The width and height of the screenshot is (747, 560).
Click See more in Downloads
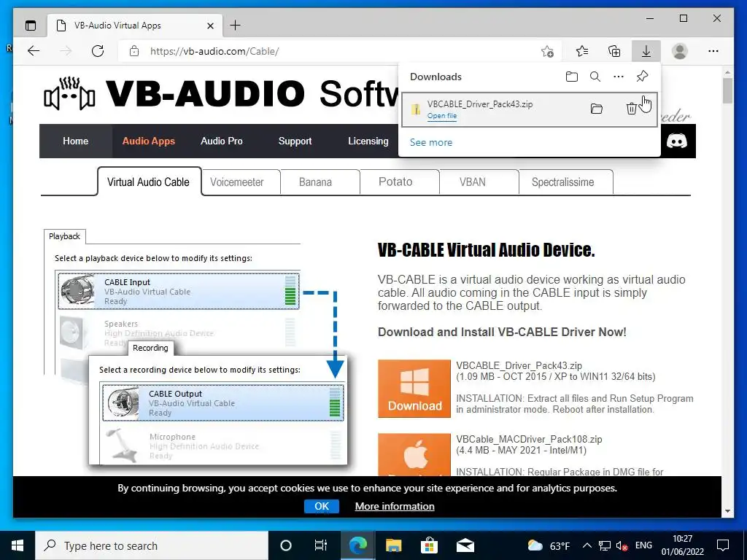click(431, 142)
